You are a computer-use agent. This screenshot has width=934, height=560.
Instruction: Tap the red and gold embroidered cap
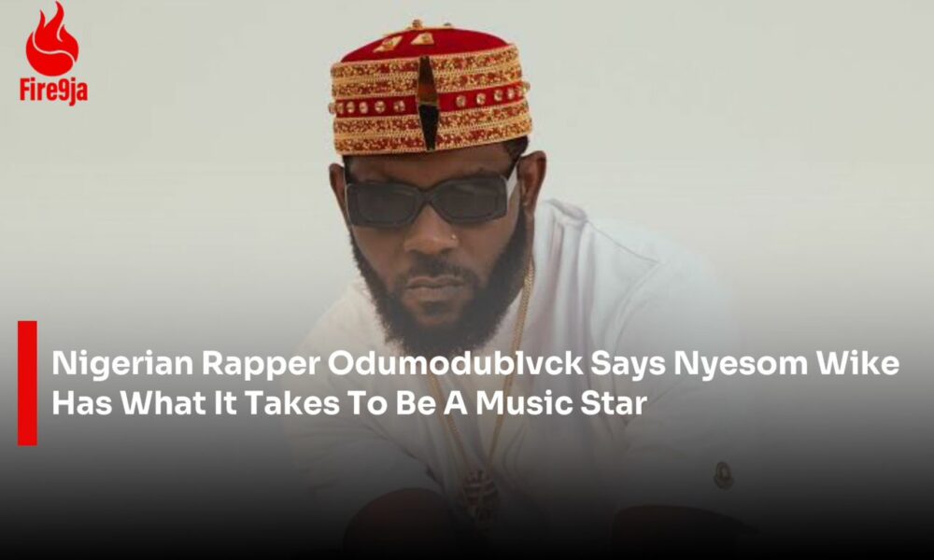coord(430,90)
